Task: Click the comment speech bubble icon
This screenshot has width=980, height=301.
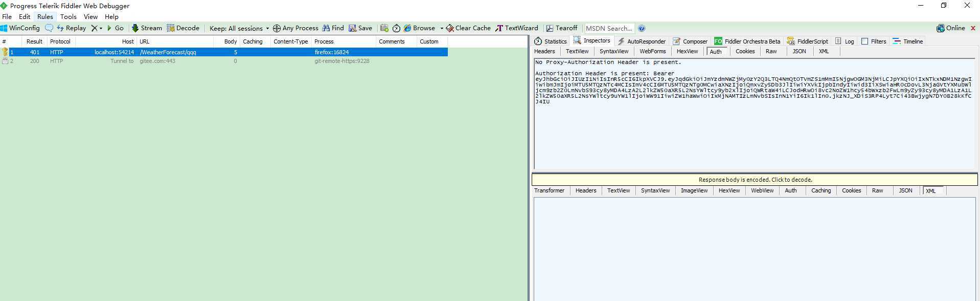Action: [x=49, y=28]
